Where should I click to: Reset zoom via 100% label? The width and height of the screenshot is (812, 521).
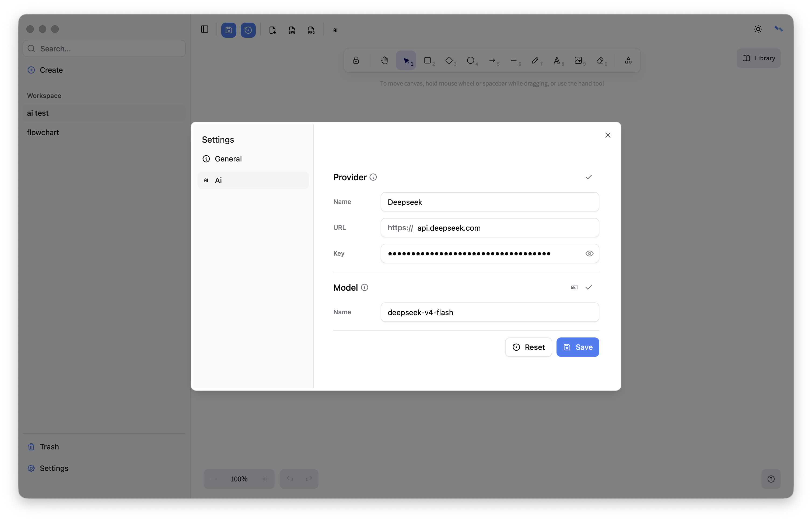click(x=239, y=479)
